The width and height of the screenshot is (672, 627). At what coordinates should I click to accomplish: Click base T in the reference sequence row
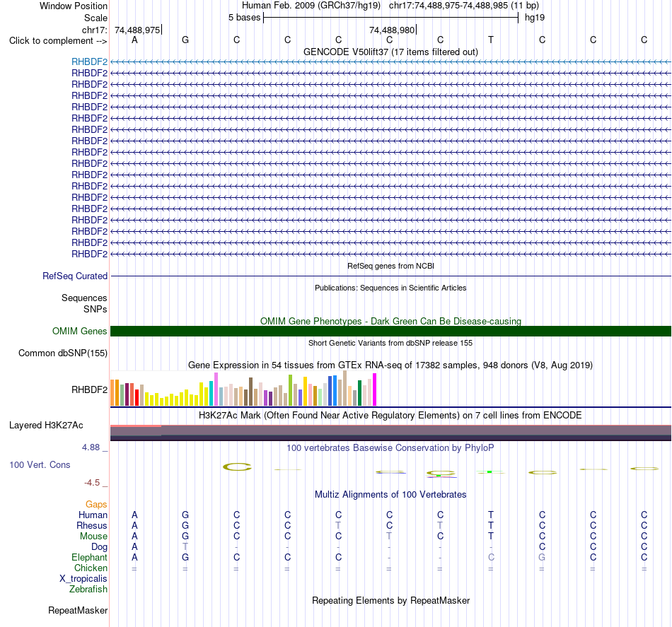(x=491, y=40)
